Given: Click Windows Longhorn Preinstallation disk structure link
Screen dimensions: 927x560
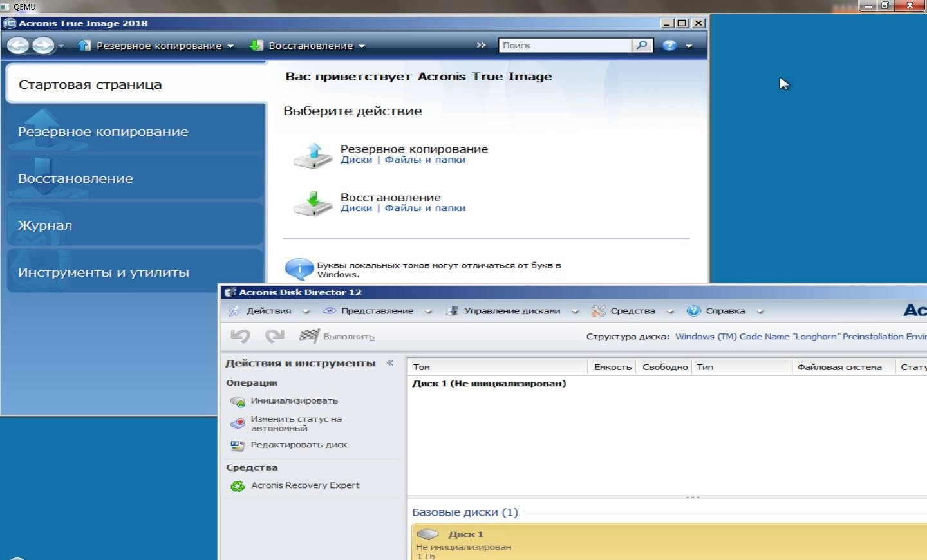Looking at the screenshot, I should click(801, 336).
